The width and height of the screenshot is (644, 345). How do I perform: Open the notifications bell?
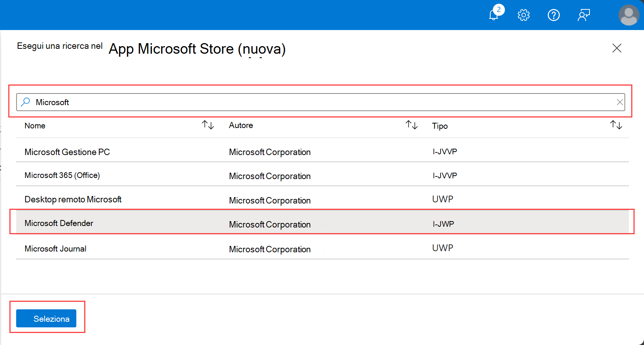tap(494, 15)
